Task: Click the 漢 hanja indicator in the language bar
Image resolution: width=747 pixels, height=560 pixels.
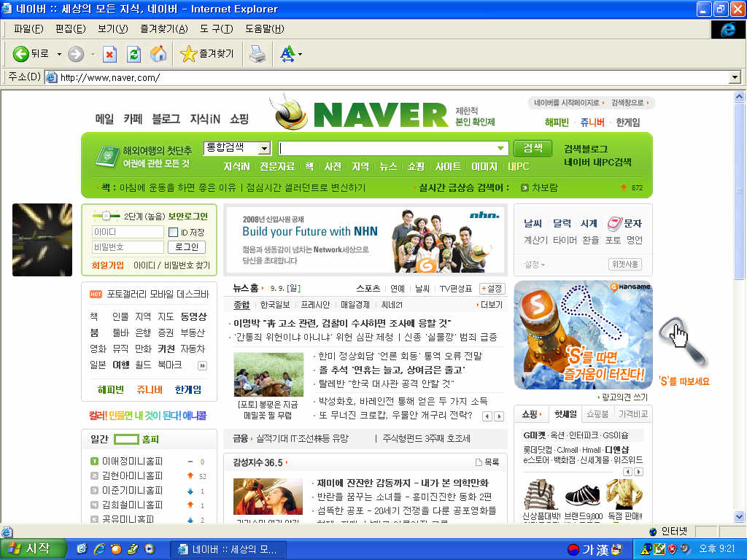Action: point(603,550)
